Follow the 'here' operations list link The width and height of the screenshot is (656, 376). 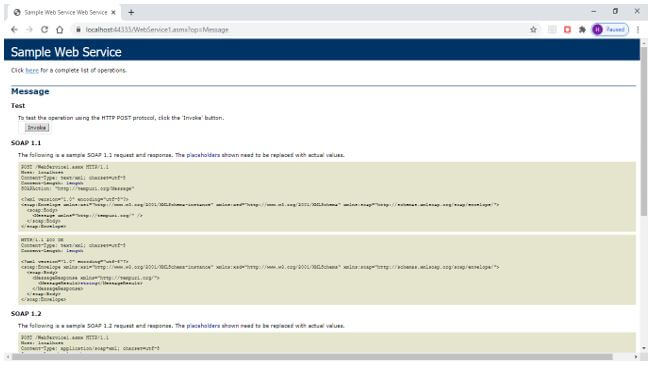point(32,71)
